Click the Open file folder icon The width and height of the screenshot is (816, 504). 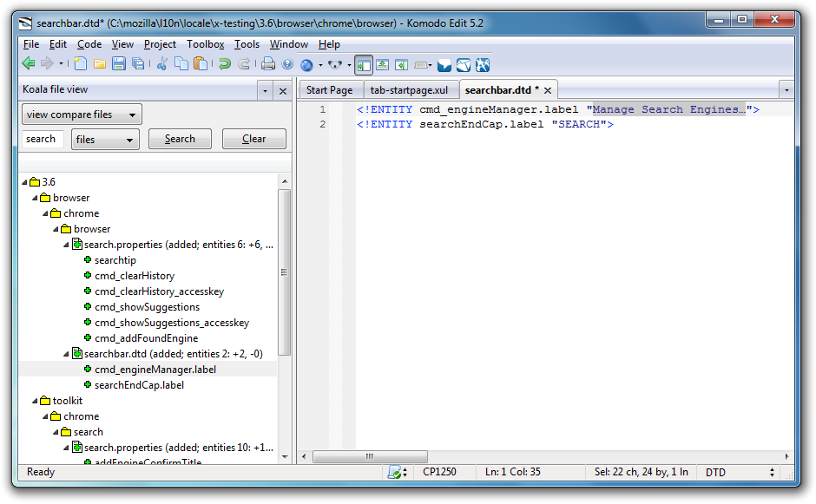[x=100, y=64]
